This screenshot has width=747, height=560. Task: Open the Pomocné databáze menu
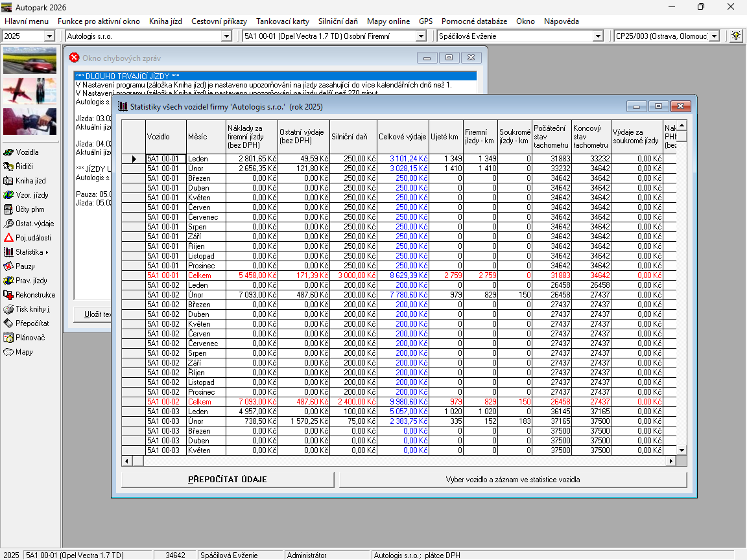[x=474, y=21]
